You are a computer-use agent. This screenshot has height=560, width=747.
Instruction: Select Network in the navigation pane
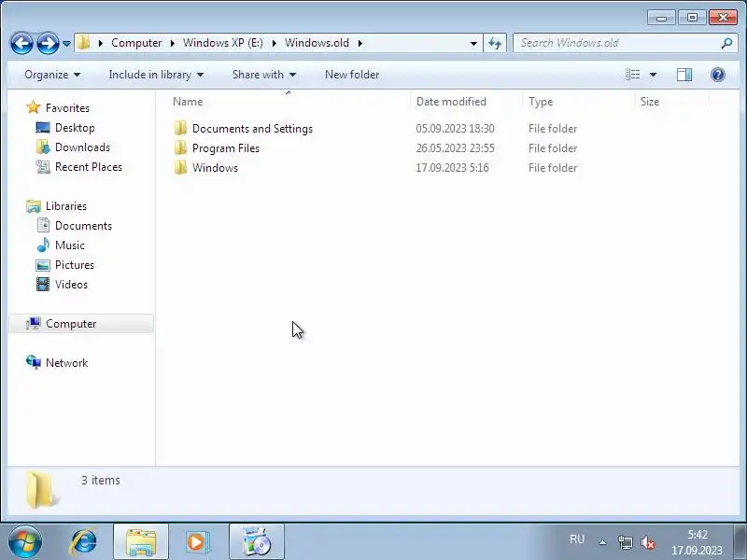point(66,363)
